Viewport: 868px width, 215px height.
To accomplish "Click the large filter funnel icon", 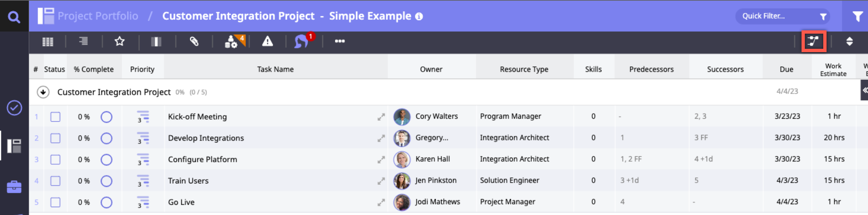I will click(x=857, y=16).
